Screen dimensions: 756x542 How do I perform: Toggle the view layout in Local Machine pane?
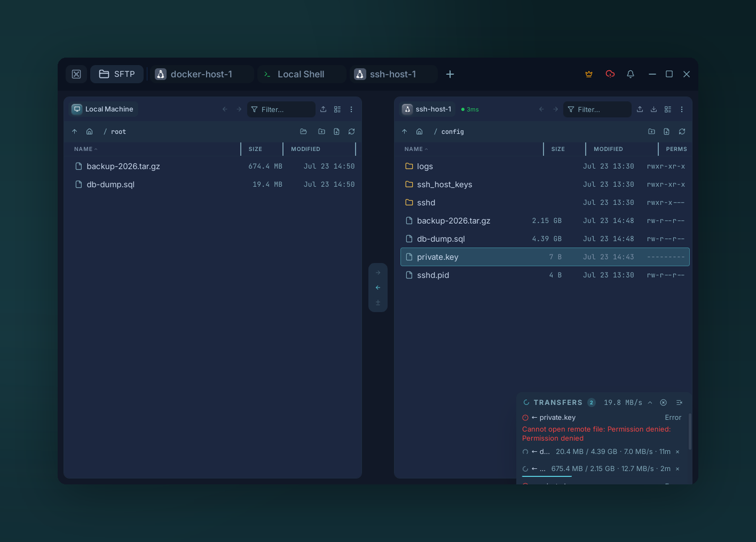pos(337,109)
